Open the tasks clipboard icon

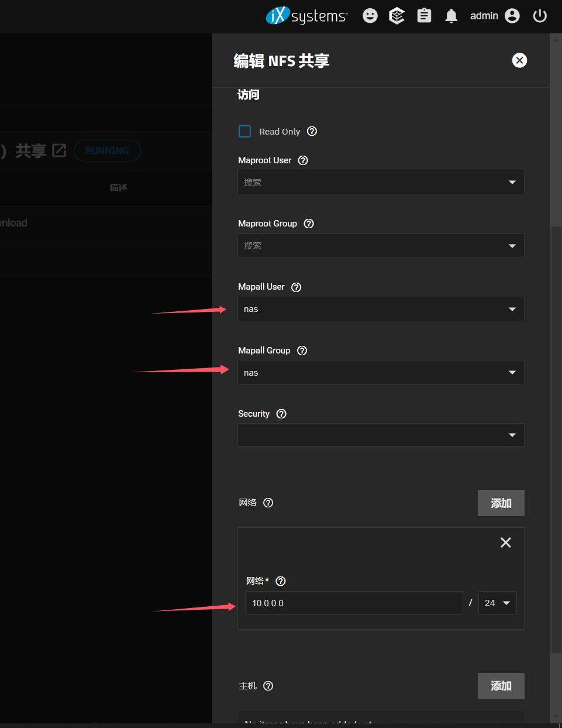point(424,16)
